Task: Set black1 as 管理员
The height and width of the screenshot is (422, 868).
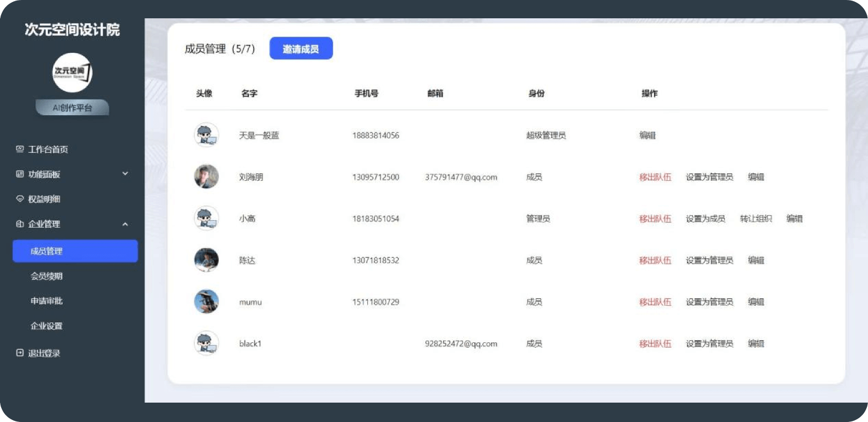Action: coord(710,343)
